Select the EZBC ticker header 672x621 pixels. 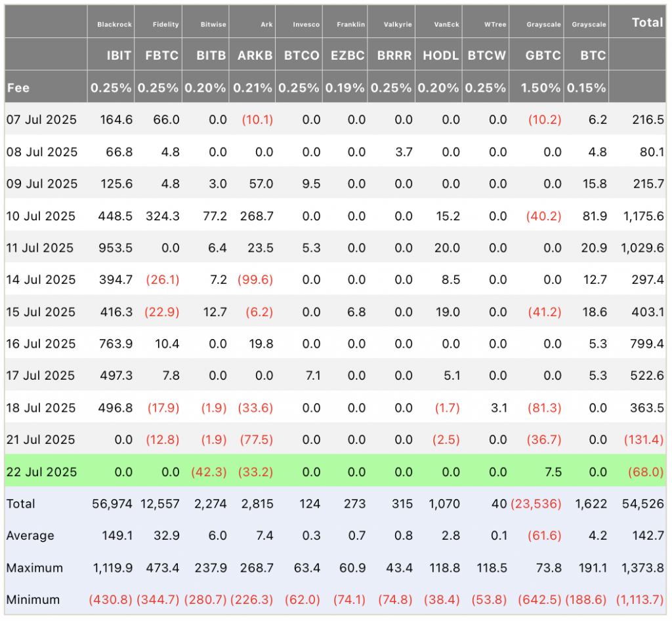tap(348, 56)
